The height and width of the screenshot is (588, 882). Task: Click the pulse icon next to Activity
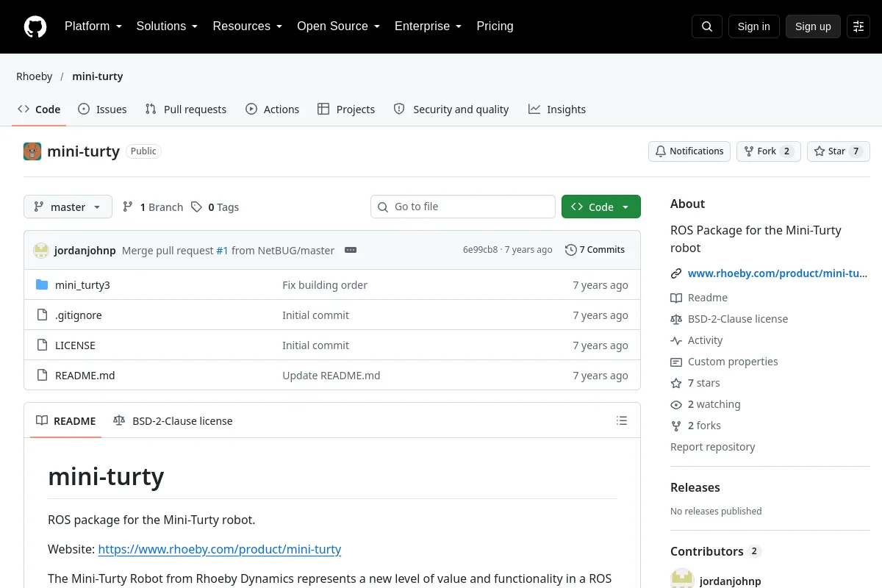coord(676,340)
